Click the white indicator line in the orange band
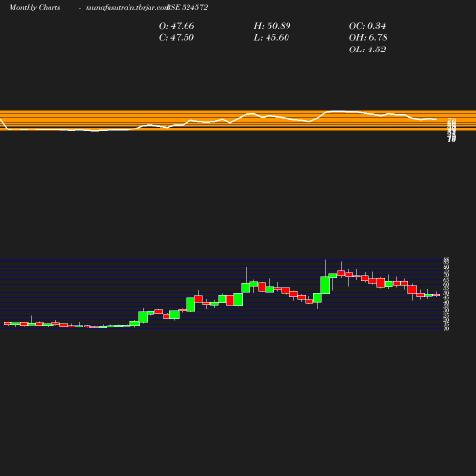Screen dimensions: 476x476 click(219, 121)
